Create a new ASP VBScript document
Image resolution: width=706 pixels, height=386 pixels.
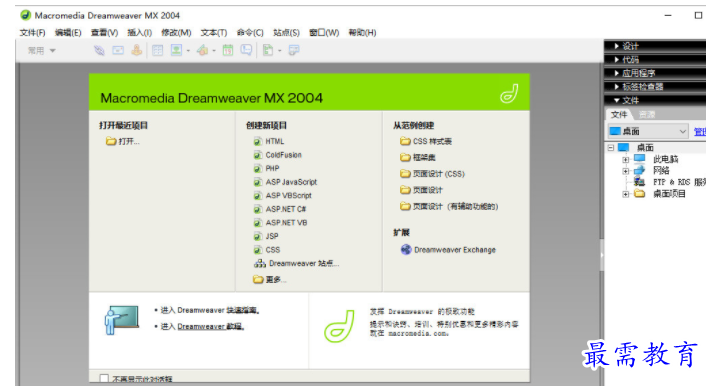(283, 195)
